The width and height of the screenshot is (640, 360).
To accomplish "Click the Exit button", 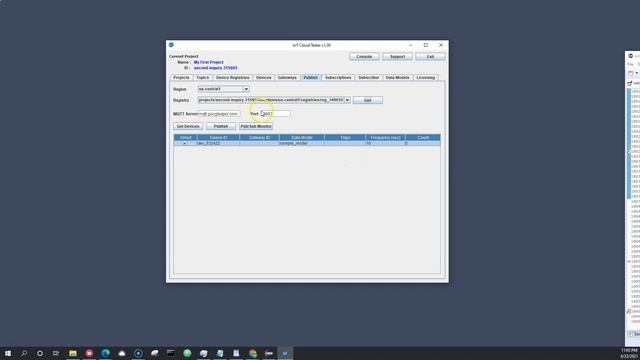I will [430, 57].
